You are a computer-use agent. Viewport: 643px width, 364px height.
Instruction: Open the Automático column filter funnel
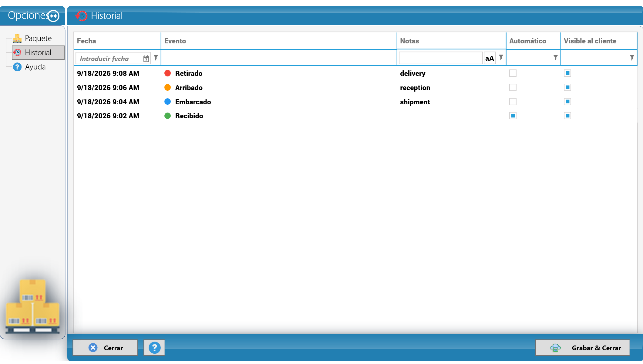556,57
